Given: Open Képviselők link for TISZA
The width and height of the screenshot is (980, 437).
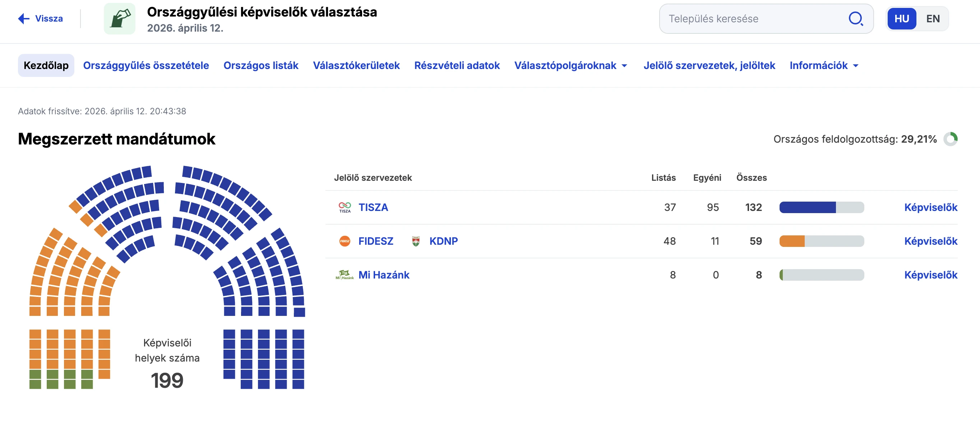Looking at the screenshot, I should tap(930, 207).
